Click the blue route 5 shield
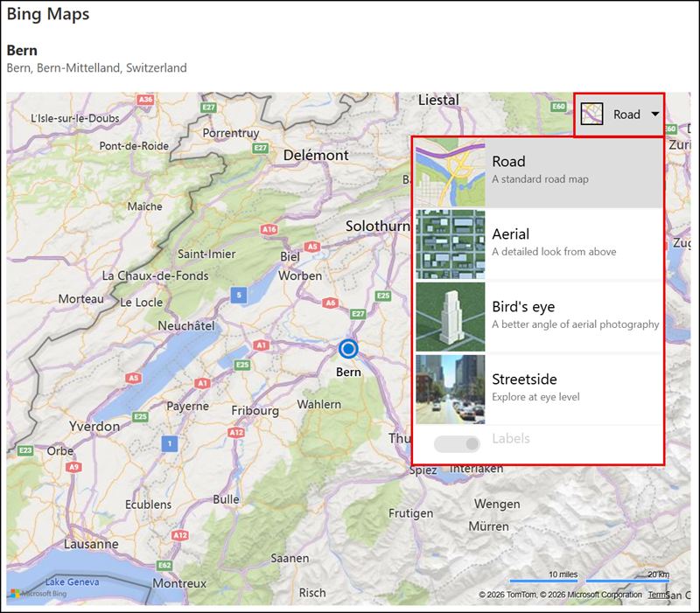Viewport: 700px width, 613px height. pos(238,296)
